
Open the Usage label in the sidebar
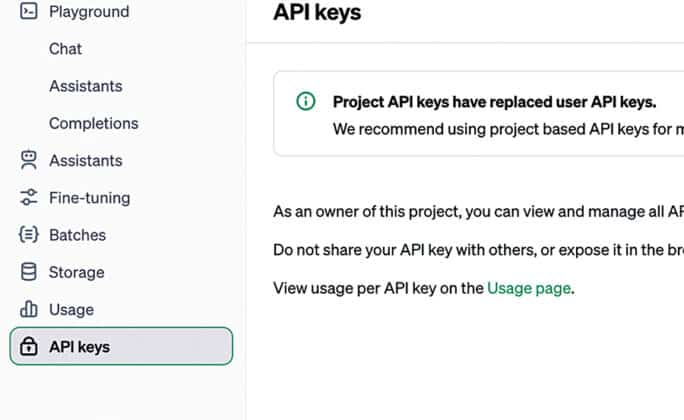(x=71, y=310)
